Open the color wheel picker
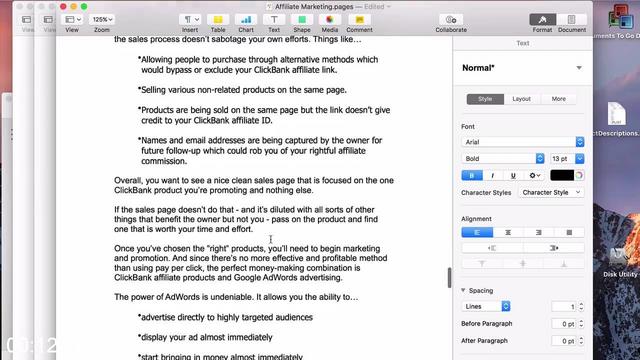This screenshot has width=640, height=360. coord(579,176)
